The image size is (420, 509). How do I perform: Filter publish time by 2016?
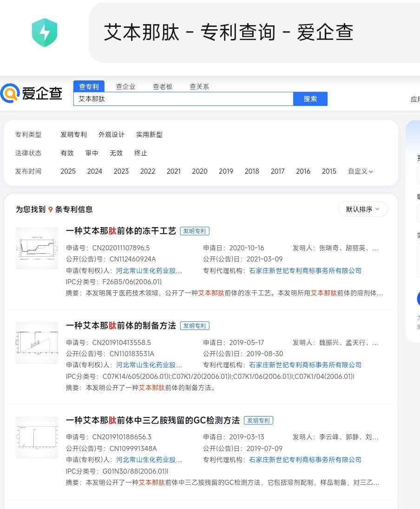tap(303, 171)
